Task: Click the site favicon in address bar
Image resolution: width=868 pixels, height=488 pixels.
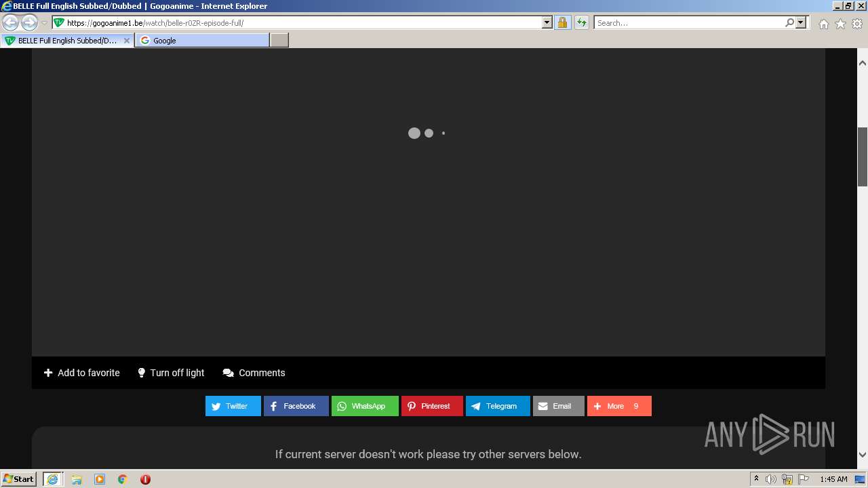Action: (59, 22)
